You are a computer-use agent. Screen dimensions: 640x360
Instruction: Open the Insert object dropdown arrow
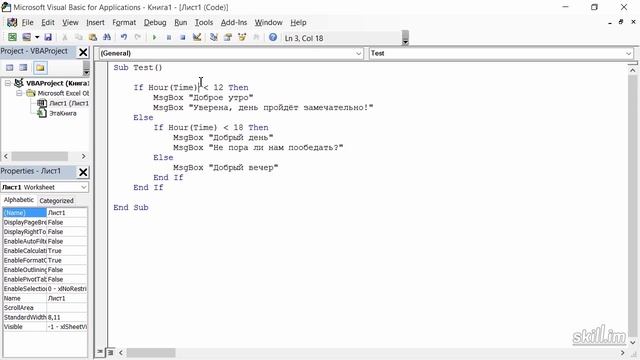pos(37,38)
